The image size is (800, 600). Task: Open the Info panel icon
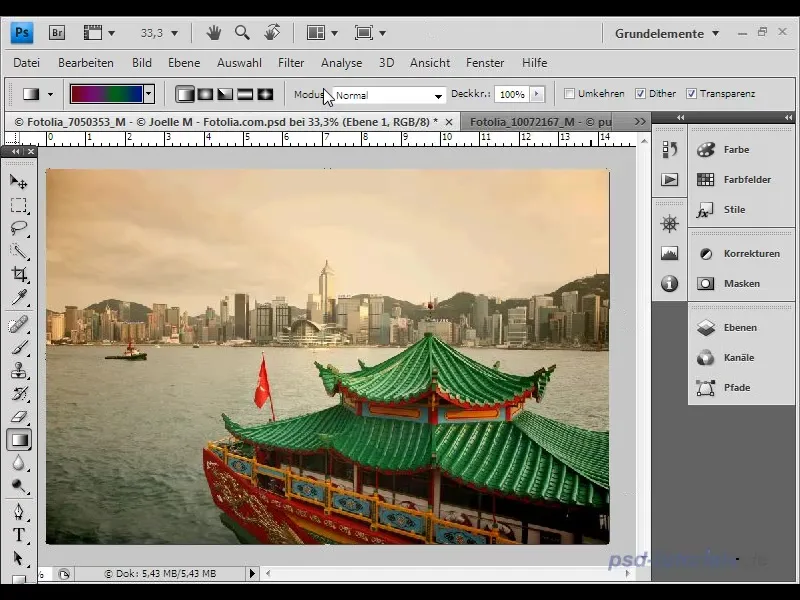[x=669, y=283]
